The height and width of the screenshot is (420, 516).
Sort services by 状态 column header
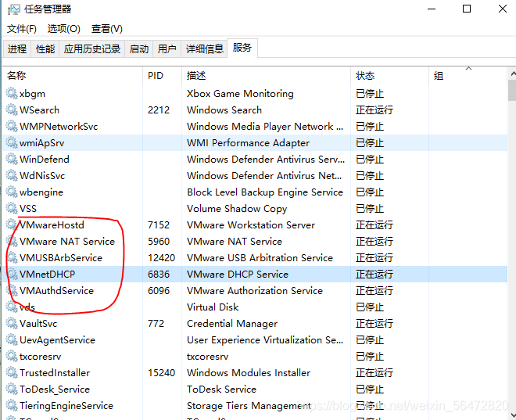coord(390,76)
